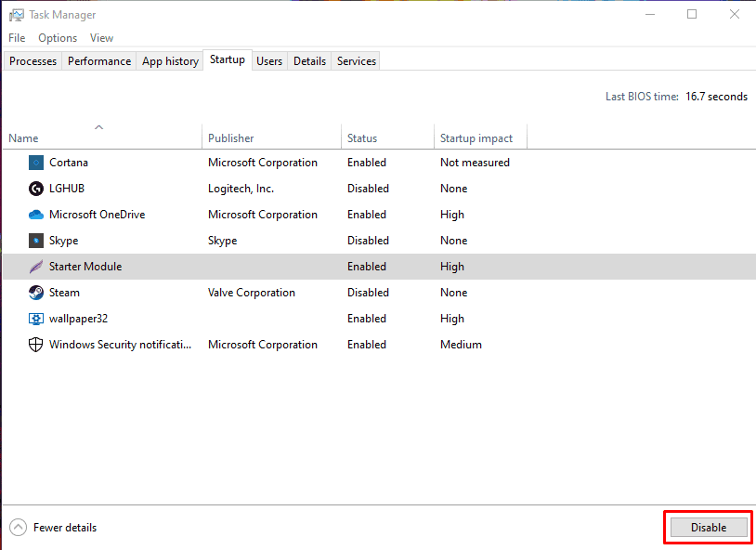Click the Skype publisher cell

point(222,241)
